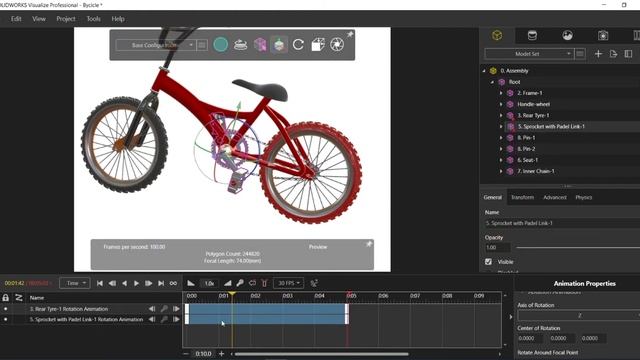Open the Project menu
The height and width of the screenshot is (360, 640).
(x=66, y=19)
